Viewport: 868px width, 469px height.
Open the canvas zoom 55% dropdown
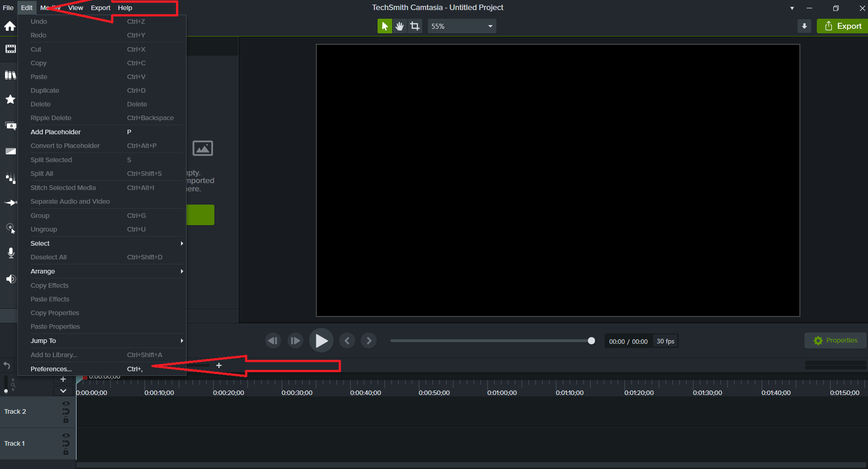click(x=462, y=26)
